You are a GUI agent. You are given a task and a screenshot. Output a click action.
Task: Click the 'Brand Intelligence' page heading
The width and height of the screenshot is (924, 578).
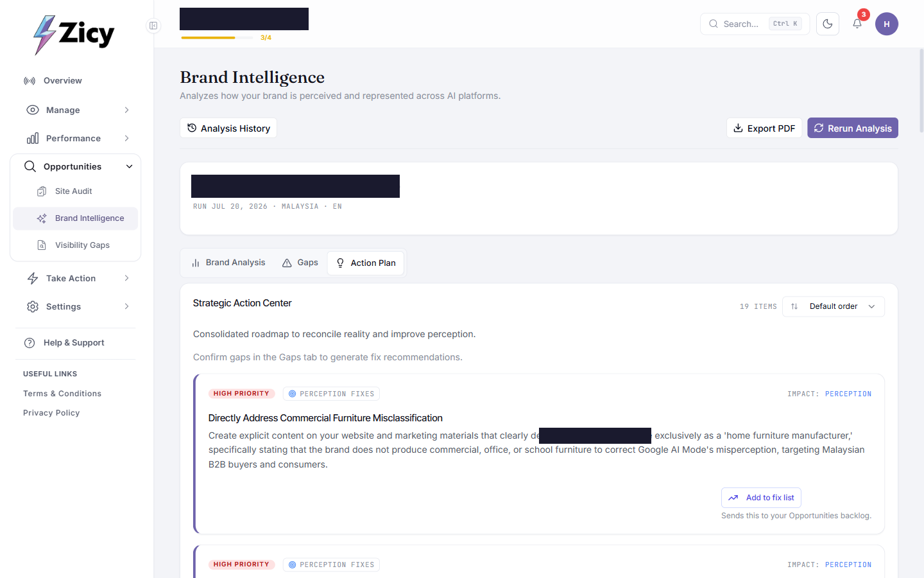pyautogui.click(x=252, y=77)
